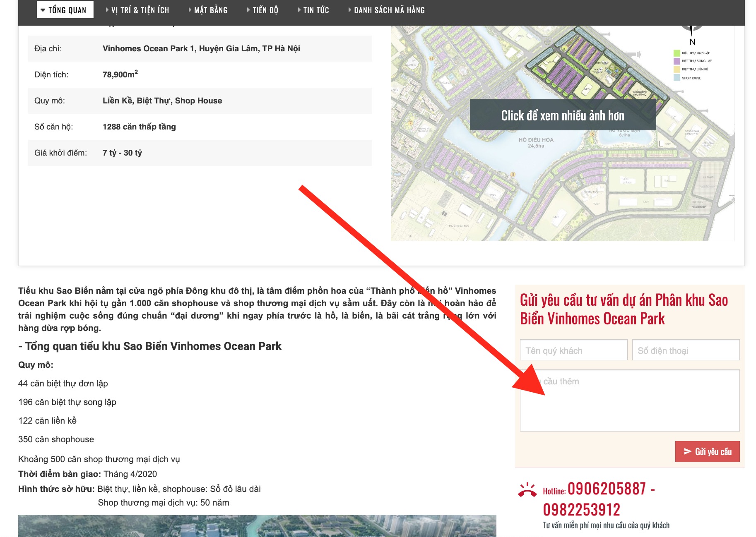Screen dimensions: 756x537
Task: Click '350 căn shophouse' line
Action: [56, 439]
